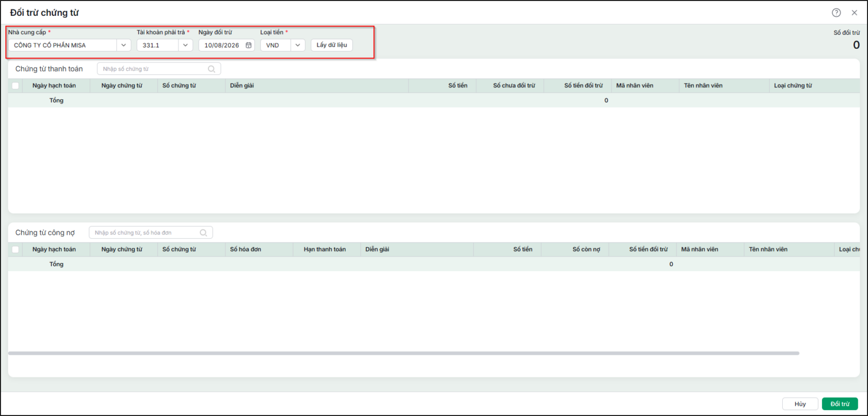
Task: Open the Loại tiền VND currency dropdown
Action: [x=298, y=45]
